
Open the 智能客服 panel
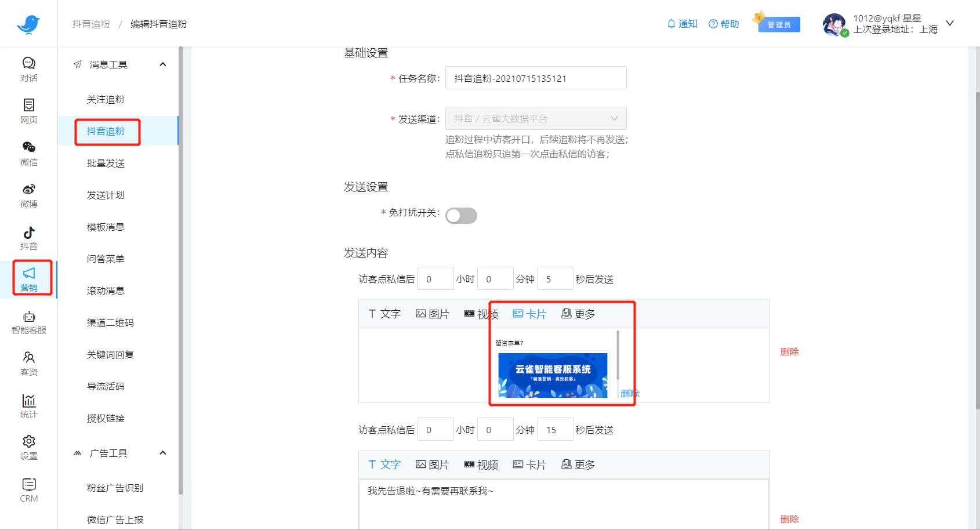[28, 322]
